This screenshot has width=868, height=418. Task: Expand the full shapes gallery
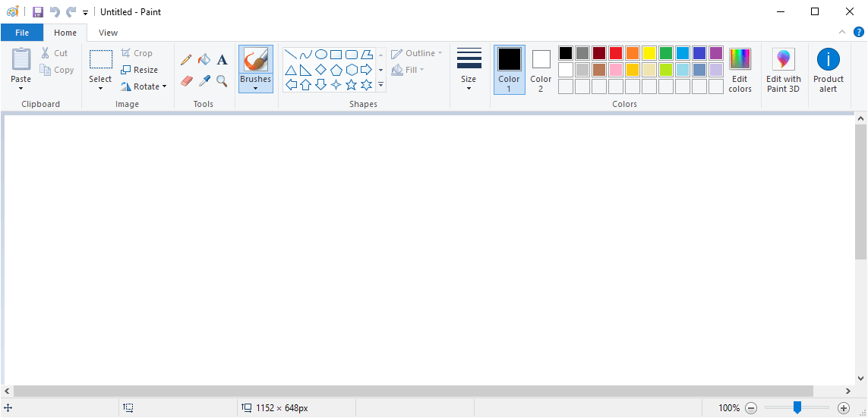[x=381, y=85]
